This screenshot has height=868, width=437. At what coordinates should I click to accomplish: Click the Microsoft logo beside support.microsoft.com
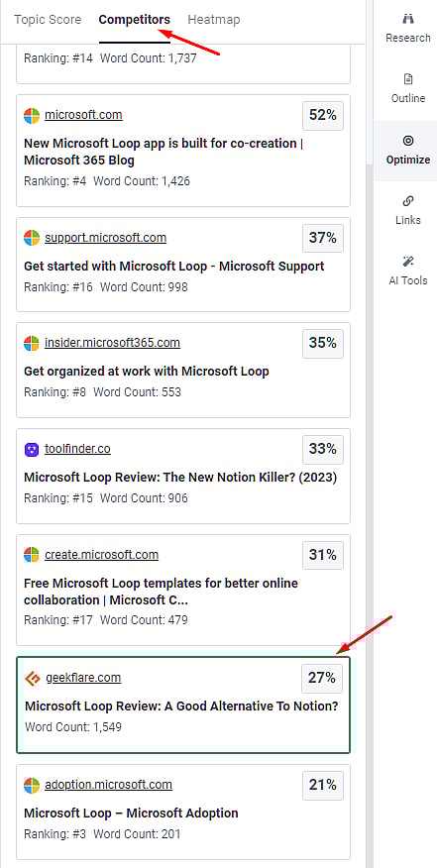pos(32,238)
